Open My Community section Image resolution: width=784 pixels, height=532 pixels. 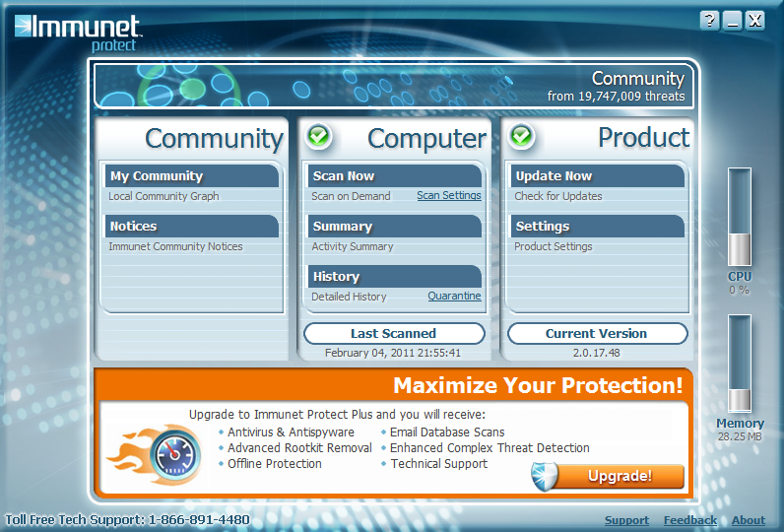[192, 176]
